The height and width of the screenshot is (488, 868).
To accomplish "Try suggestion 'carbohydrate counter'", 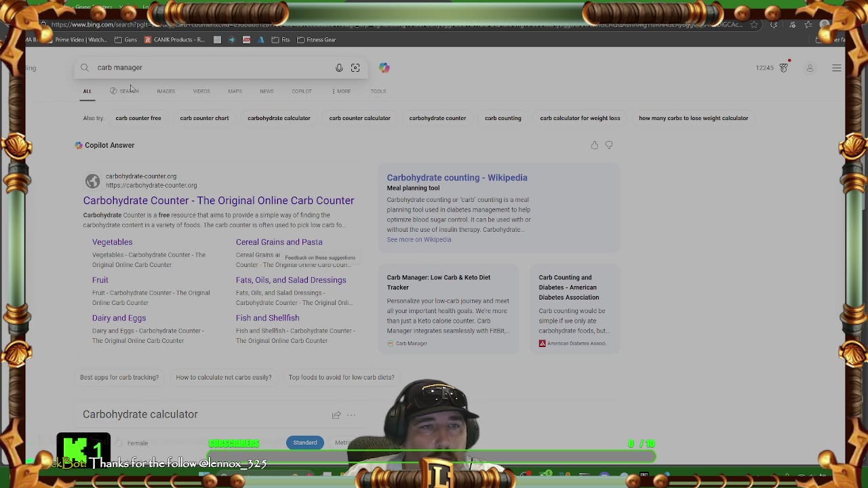I will (x=437, y=118).
